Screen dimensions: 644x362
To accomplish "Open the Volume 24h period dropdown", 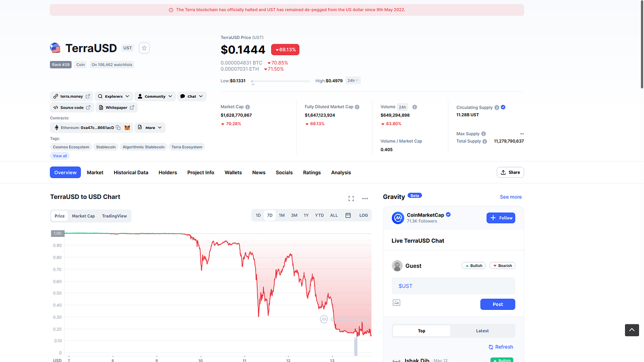I will 402,107.
